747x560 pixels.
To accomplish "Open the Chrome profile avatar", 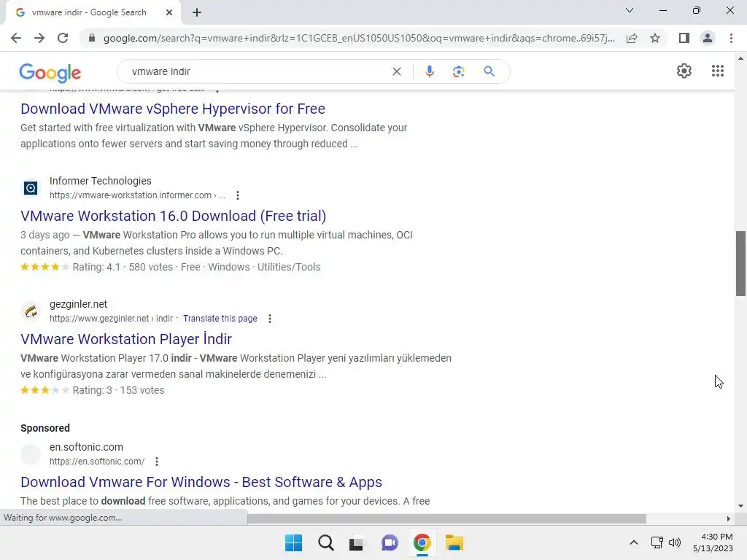I will 708,38.
